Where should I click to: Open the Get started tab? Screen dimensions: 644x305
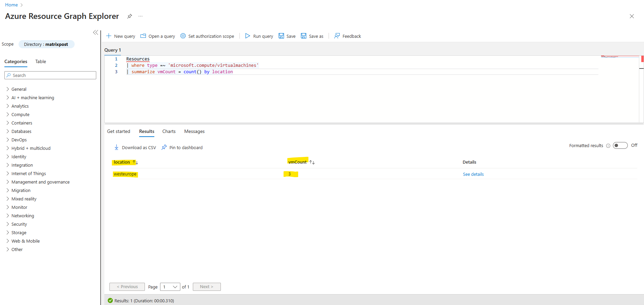click(x=119, y=131)
